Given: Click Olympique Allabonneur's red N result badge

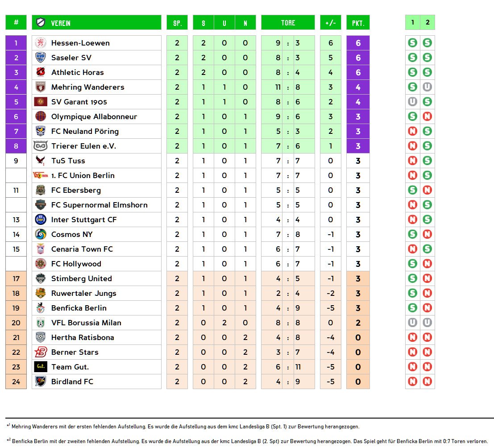Looking at the screenshot, I should [428, 116].
